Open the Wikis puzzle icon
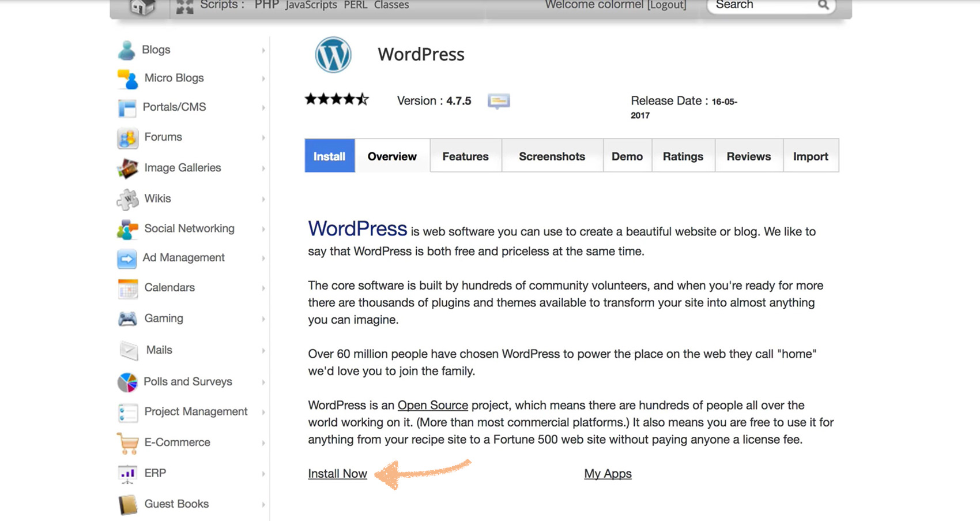The height and width of the screenshot is (521, 980). coord(127,200)
